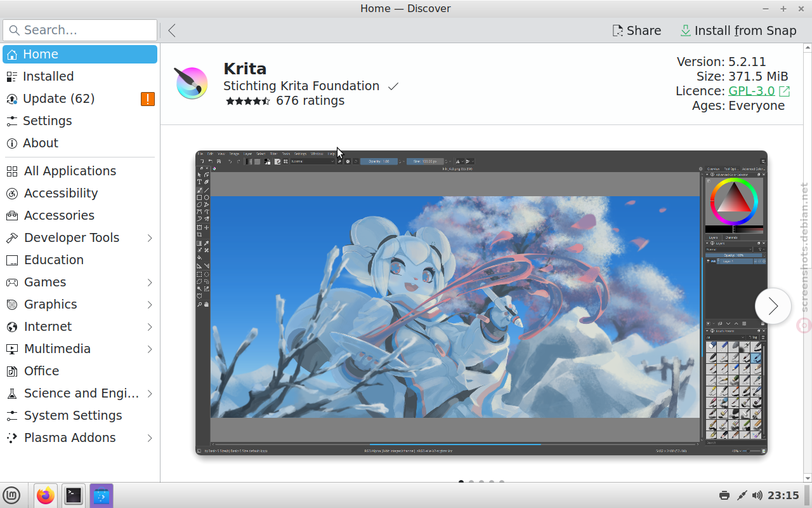Open the About page
The image size is (812, 508).
tap(80, 143)
